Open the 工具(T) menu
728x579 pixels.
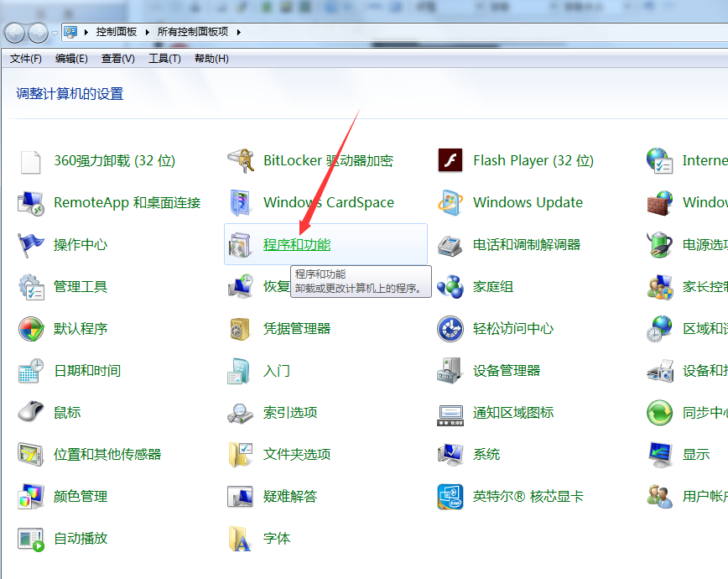[x=164, y=59]
